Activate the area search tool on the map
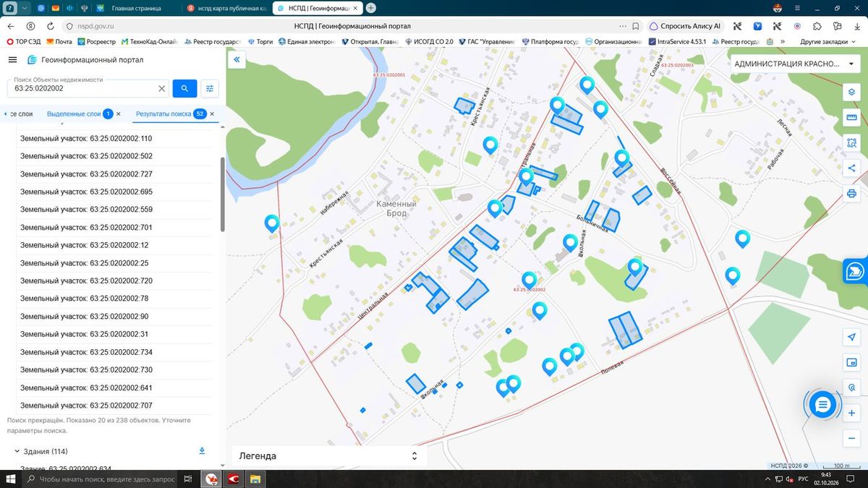The image size is (868, 488). point(851,143)
